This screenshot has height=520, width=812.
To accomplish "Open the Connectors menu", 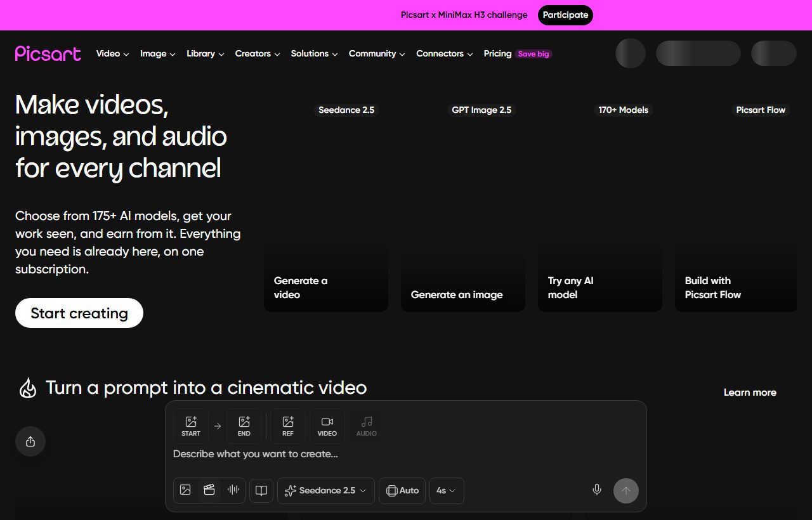I will pos(445,54).
